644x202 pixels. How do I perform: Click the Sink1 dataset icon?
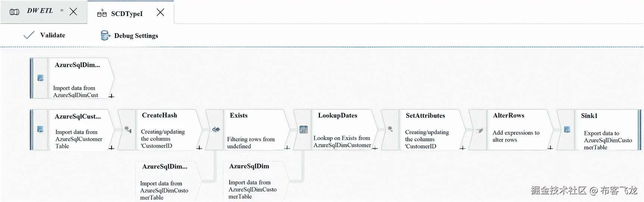pyautogui.click(x=567, y=129)
